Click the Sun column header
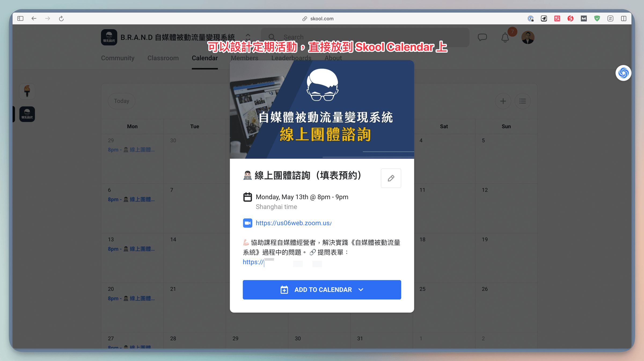Screen dimensions: 644x361 506,127
